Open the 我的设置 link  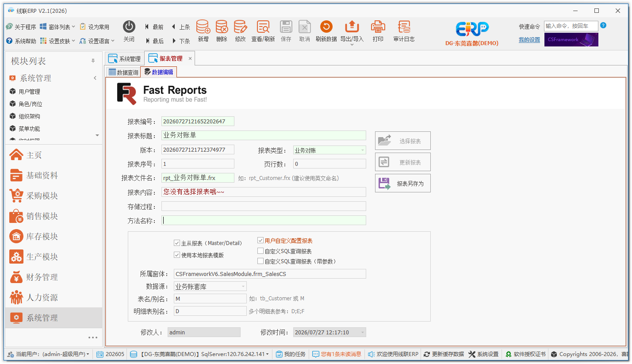click(x=529, y=40)
